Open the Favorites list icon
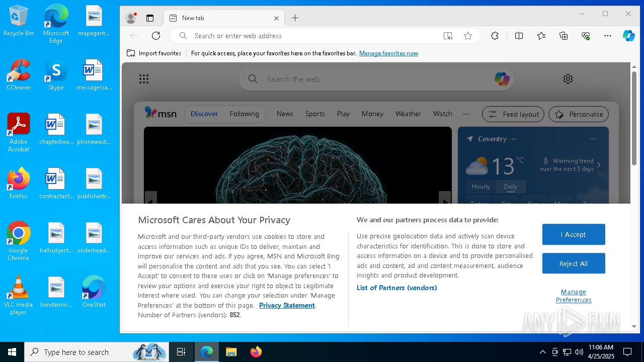 (x=541, y=36)
